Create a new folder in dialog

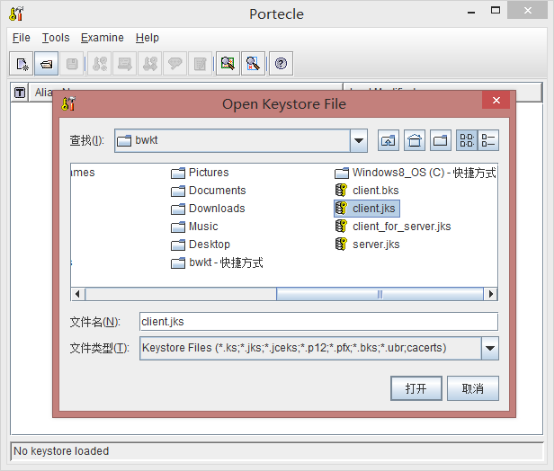click(441, 141)
